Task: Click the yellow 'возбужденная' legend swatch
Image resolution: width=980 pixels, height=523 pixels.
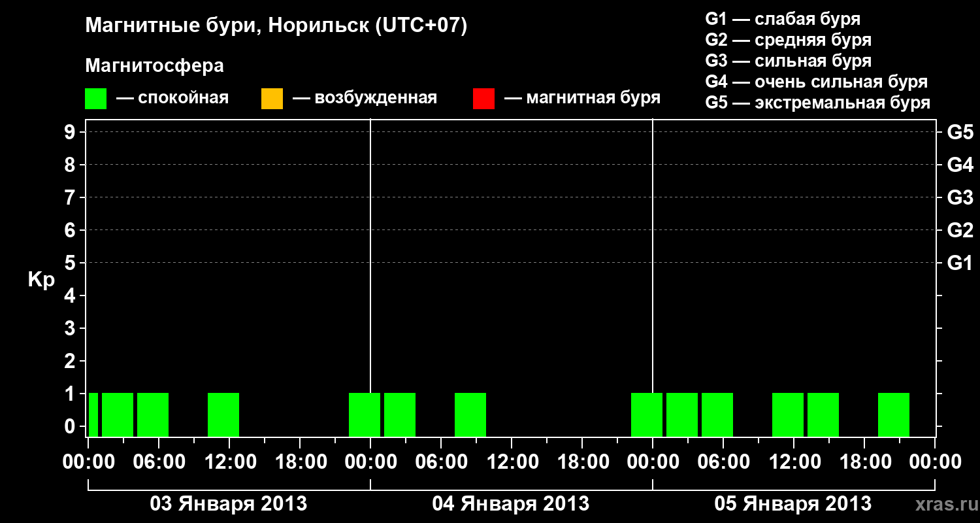Action: point(272,99)
